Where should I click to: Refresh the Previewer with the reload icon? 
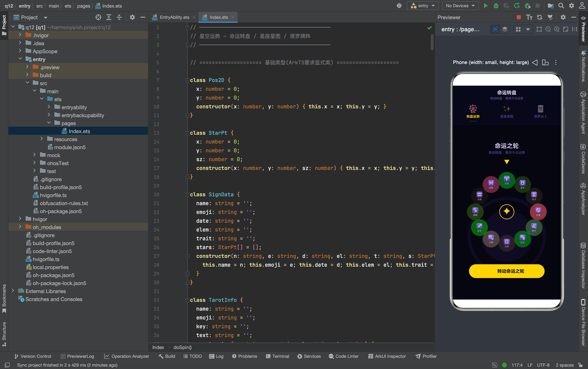[x=540, y=17]
